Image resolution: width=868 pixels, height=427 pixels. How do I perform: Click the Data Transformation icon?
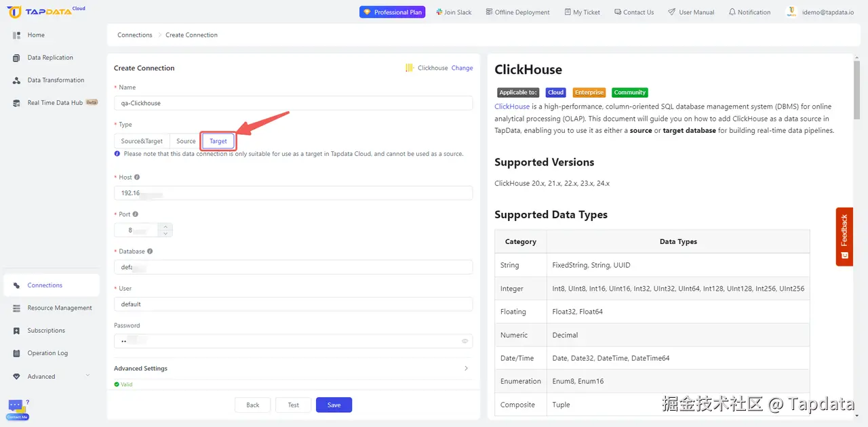[x=16, y=81]
